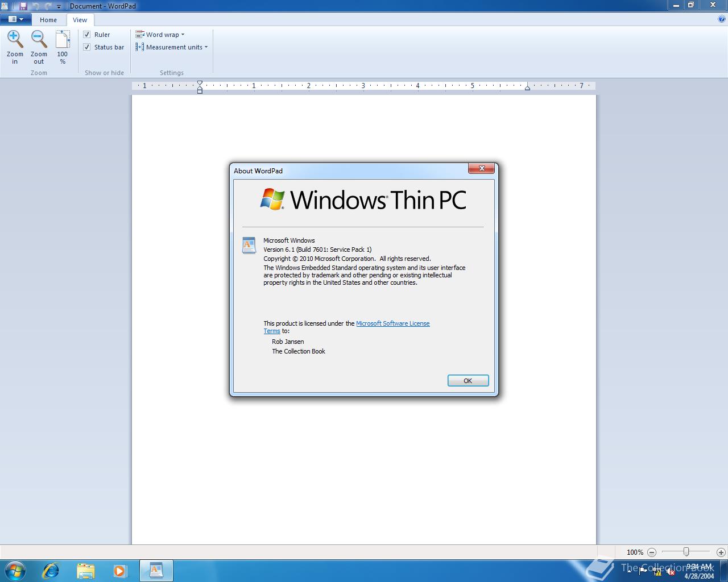Click the muted volume tray icon

click(671, 572)
